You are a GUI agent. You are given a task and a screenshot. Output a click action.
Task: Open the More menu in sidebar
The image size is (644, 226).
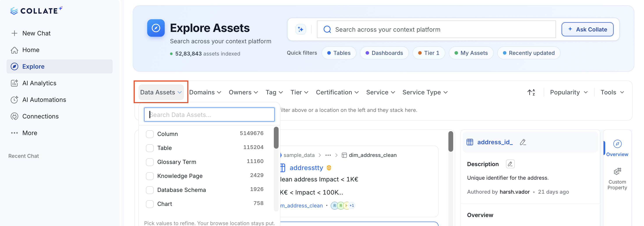point(60,133)
